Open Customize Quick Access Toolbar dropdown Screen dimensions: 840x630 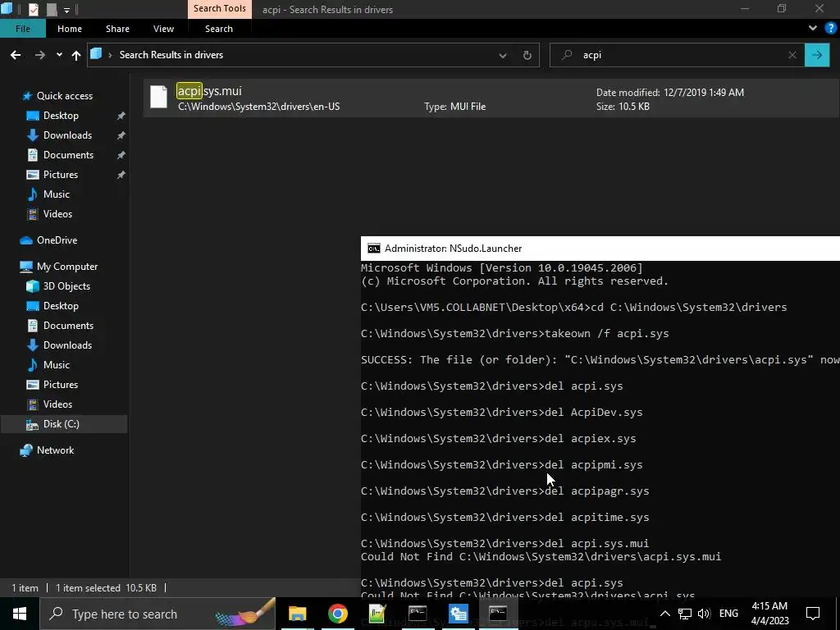point(66,10)
